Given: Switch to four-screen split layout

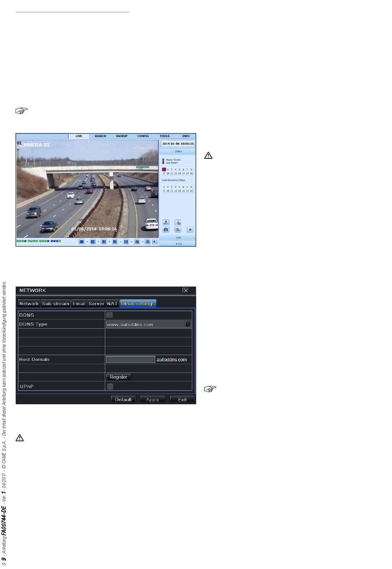Looking at the screenshot, I should pyautogui.click(x=93, y=242).
